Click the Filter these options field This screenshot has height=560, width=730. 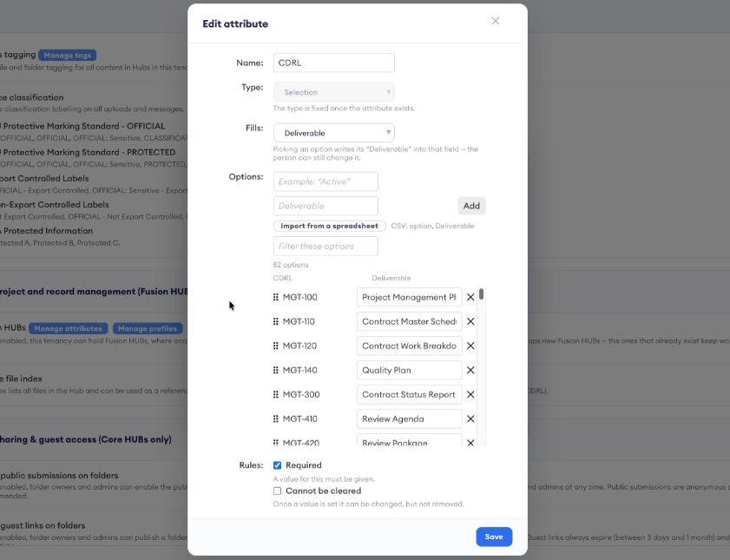326,247
